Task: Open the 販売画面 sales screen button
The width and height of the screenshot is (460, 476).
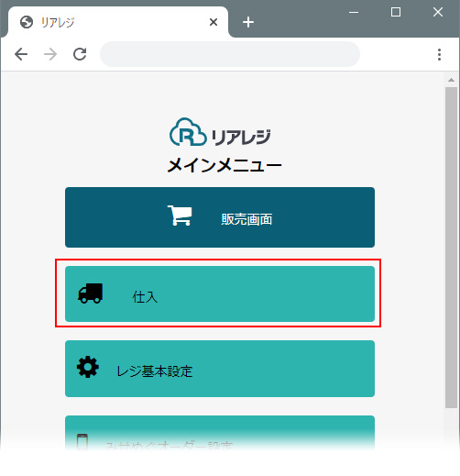Action: coord(220,217)
